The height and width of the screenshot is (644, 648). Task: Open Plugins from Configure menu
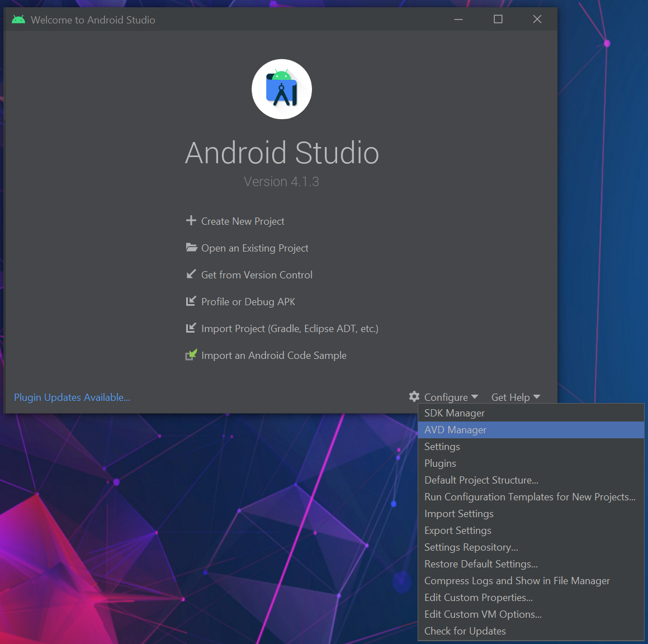coord(440,463)
